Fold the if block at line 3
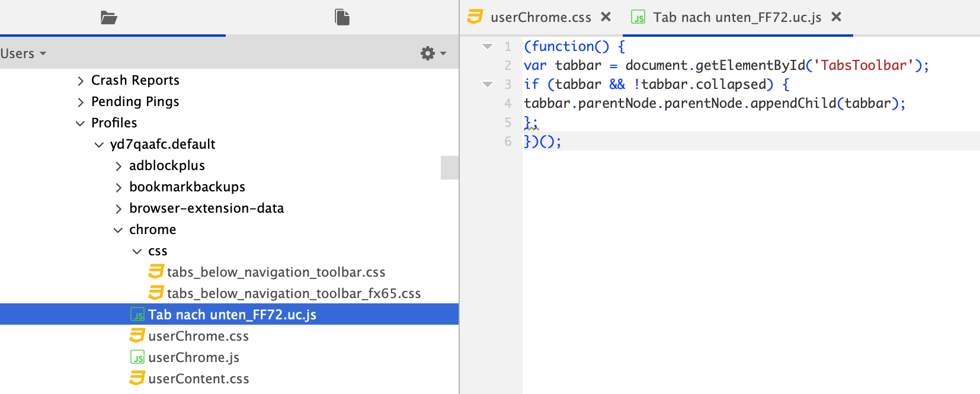980x394 pixels. [x=488, y=84]
